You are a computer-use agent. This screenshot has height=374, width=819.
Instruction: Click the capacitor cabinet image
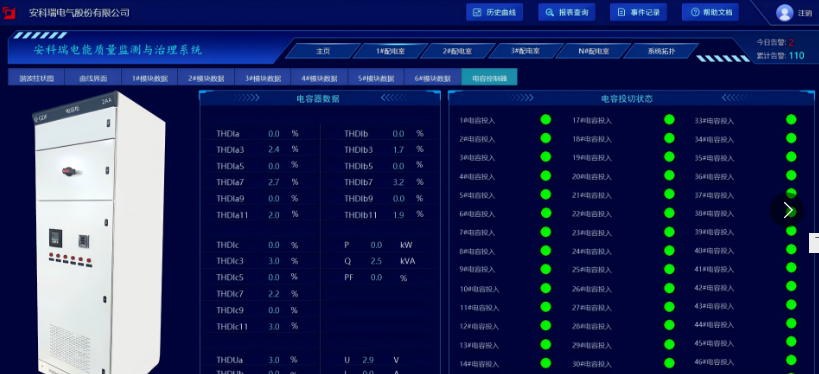click(x=99, y=233)
